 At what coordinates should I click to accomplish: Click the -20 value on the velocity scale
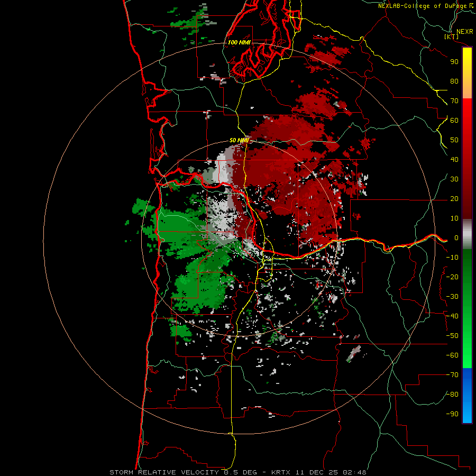coord(452,277)
